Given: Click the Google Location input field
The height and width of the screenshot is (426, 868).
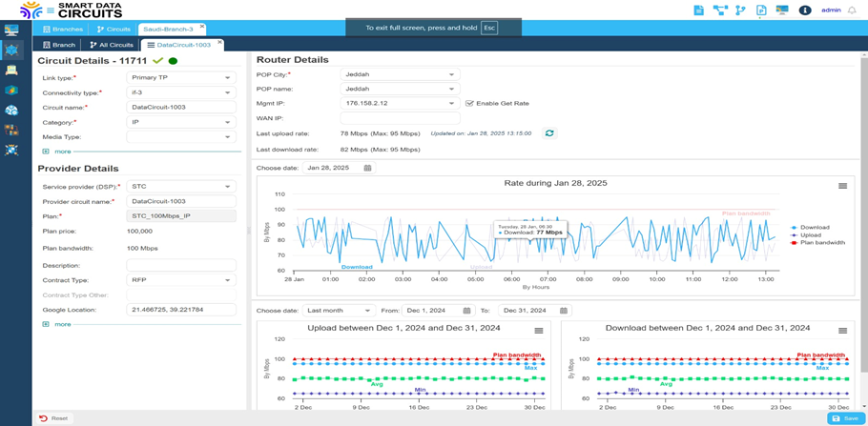Looking at the screenshot, I should (180, 310).
